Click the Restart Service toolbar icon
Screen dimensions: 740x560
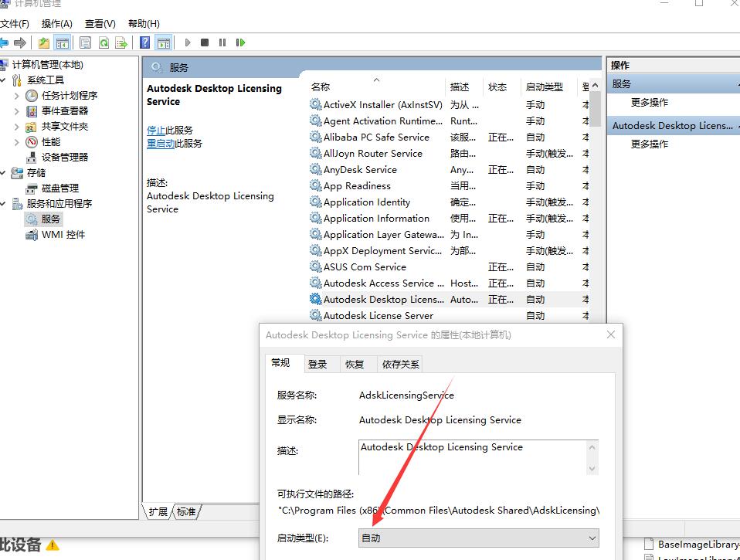241,42
